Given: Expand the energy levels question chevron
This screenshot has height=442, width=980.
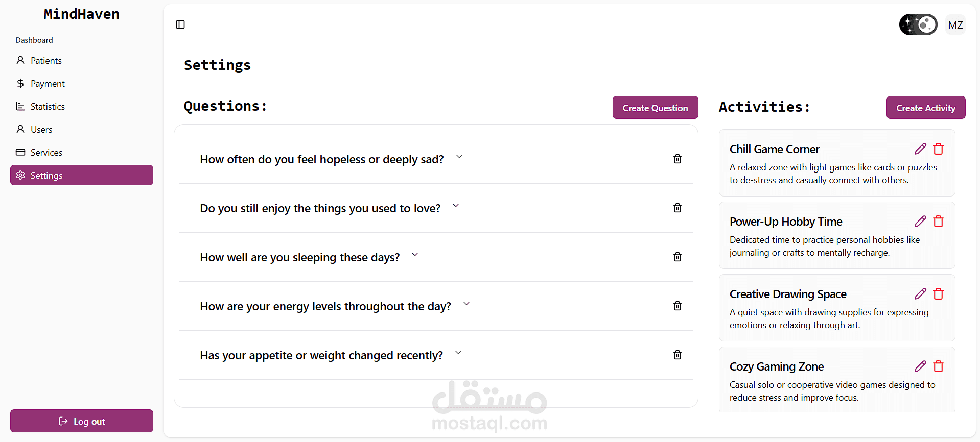Looking at the screenshot, I should (x=466, y=304).
